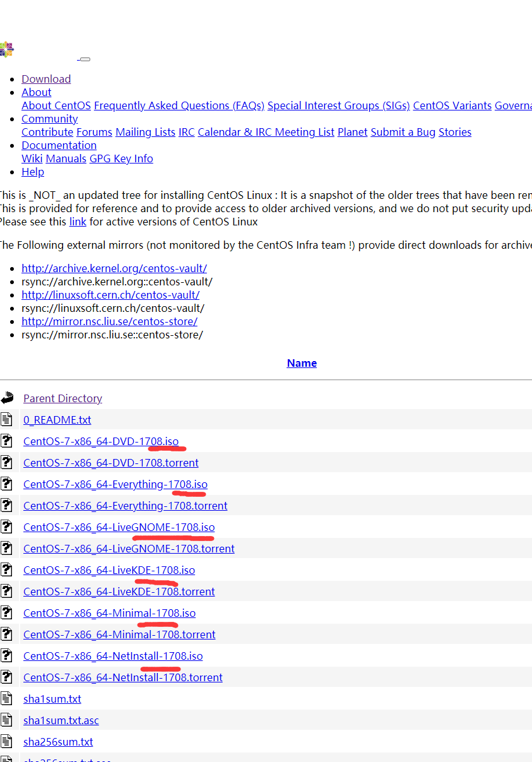Go up to Parent Directory
The width and height of the screenshot is (532, 762).
point(62,398)
